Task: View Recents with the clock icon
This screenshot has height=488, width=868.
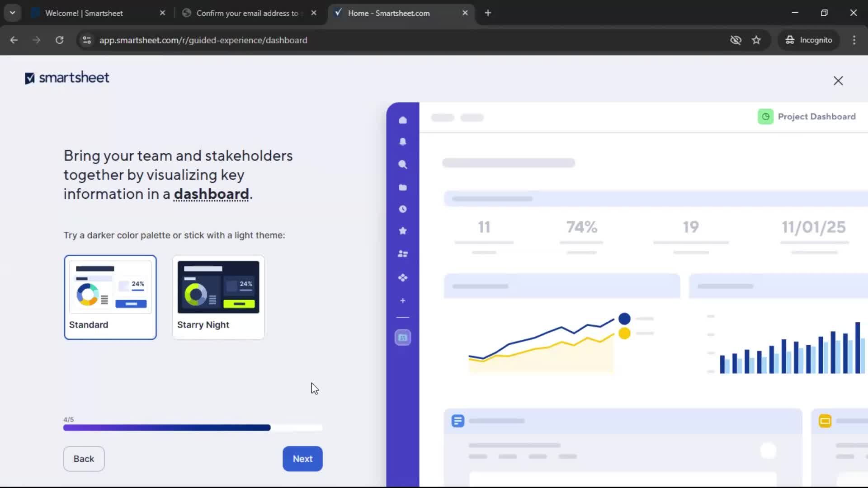Action: [402, 209]
